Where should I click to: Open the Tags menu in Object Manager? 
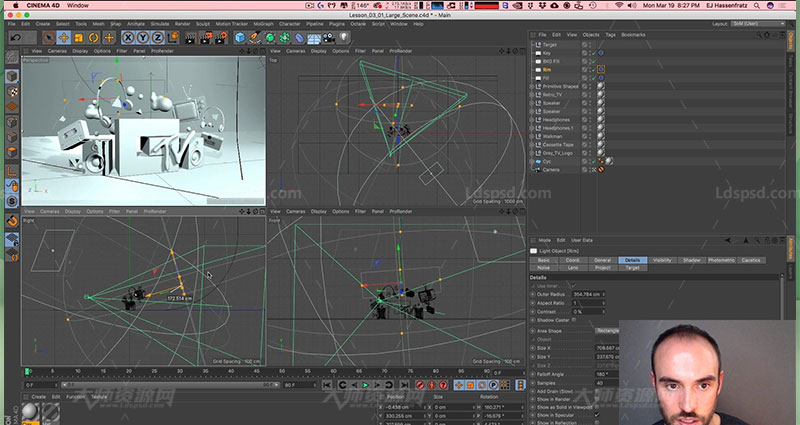(x=610, y=35)
